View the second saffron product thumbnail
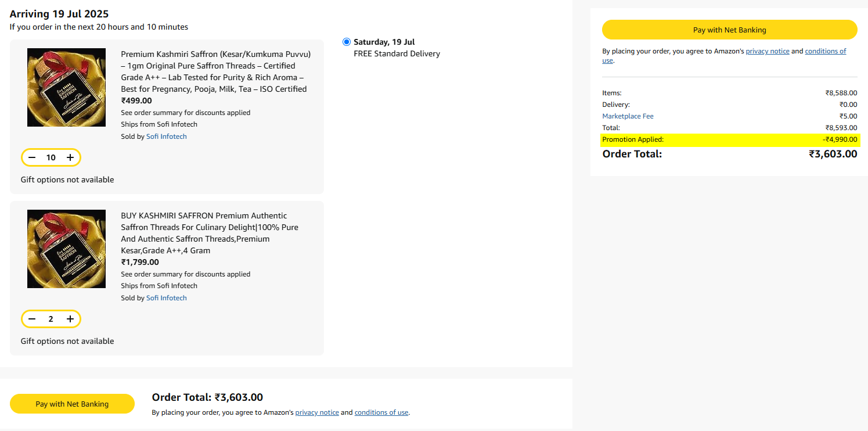This screenshot has height=431, width=868. point(66,249)
